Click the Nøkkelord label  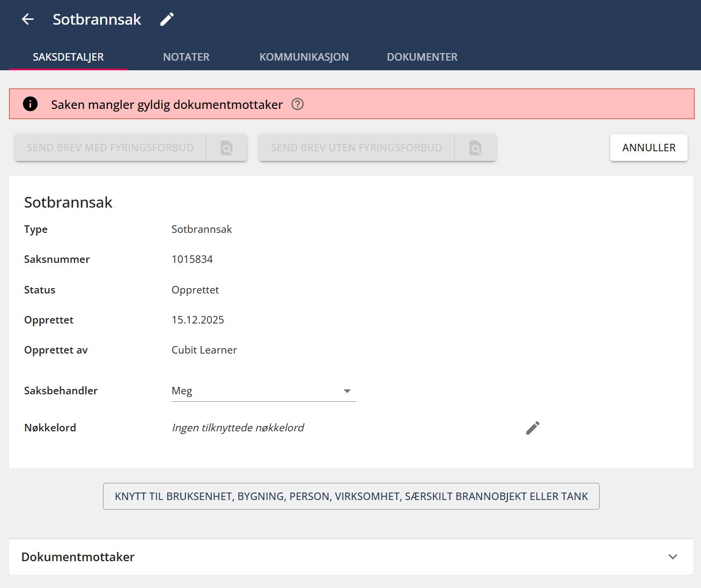50,428
